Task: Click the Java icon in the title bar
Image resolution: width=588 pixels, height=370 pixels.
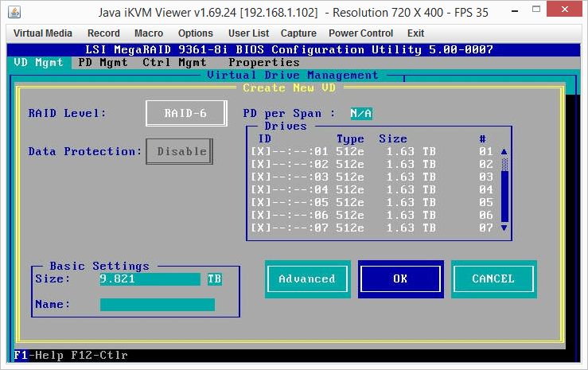Action: coord(14,12)
